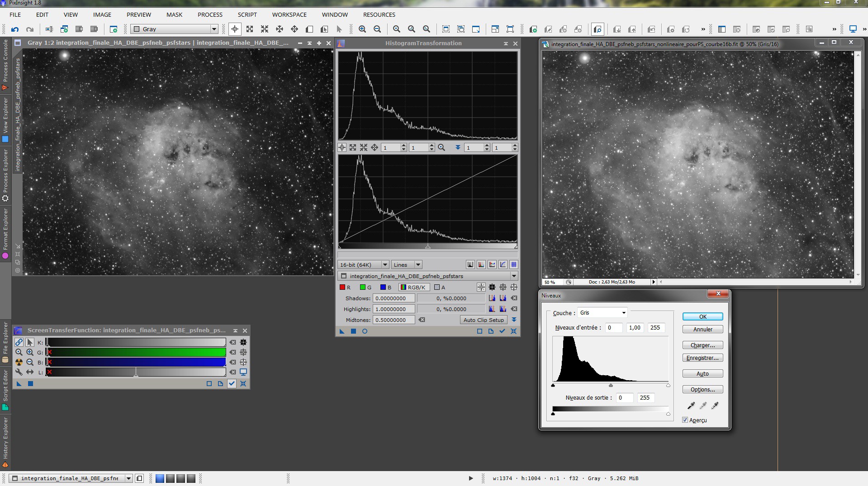868x486 pixels.
Task: Click the STF wrench settings icon
Action: [x=19, y=372]
